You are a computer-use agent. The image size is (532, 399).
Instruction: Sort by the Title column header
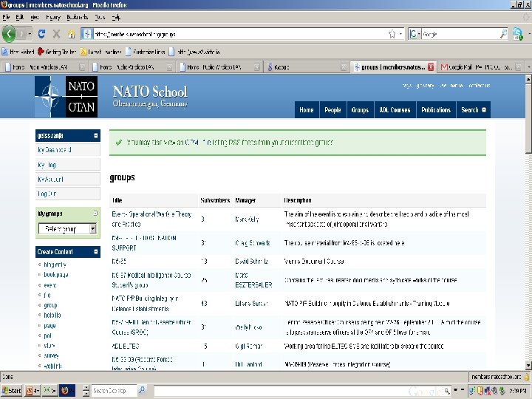[117, 200]
